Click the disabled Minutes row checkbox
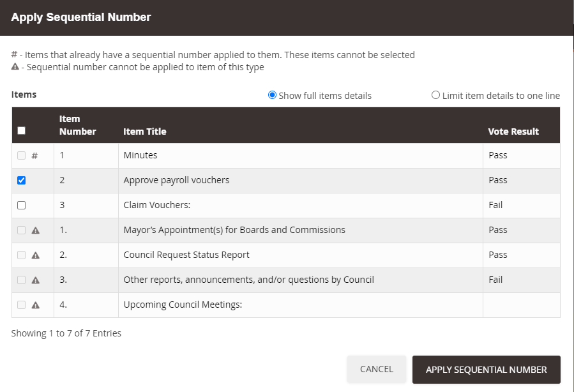 point(22,156)
